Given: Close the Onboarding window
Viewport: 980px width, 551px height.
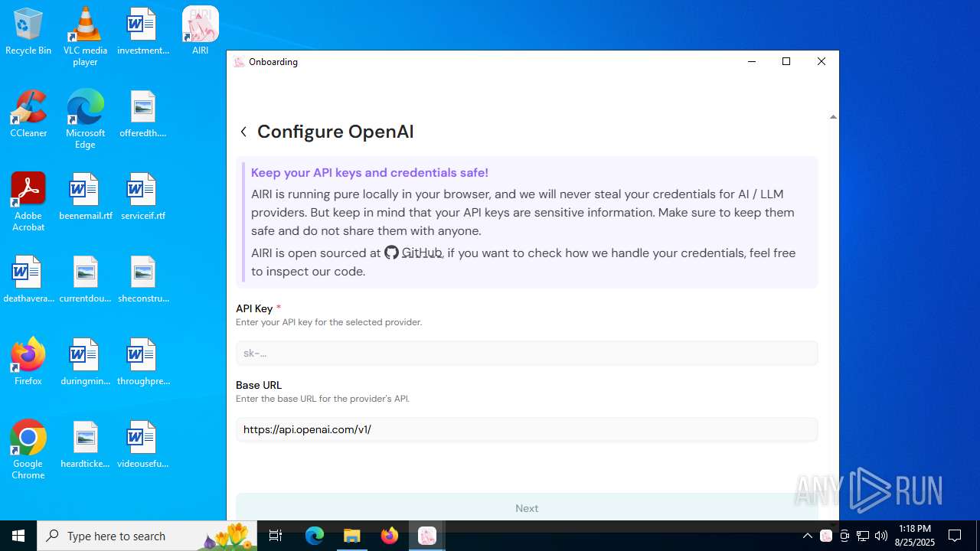Looking at the screenshot, I should (x=822, y=61).
